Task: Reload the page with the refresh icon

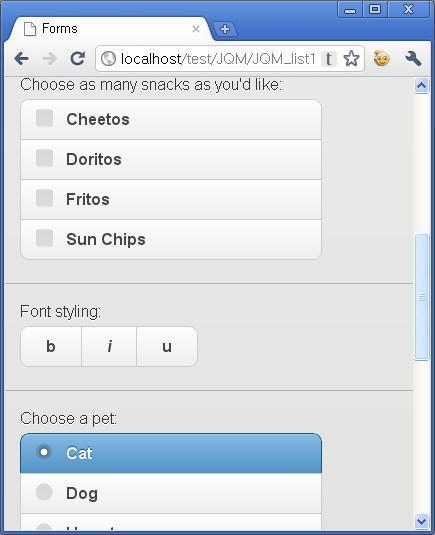Action: coord(77,59)
